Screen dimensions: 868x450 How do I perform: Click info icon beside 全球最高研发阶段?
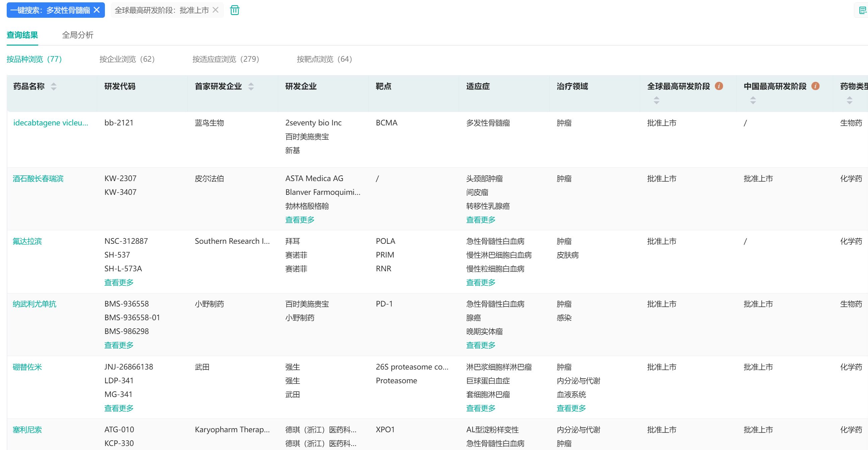(x=719, y=86)
